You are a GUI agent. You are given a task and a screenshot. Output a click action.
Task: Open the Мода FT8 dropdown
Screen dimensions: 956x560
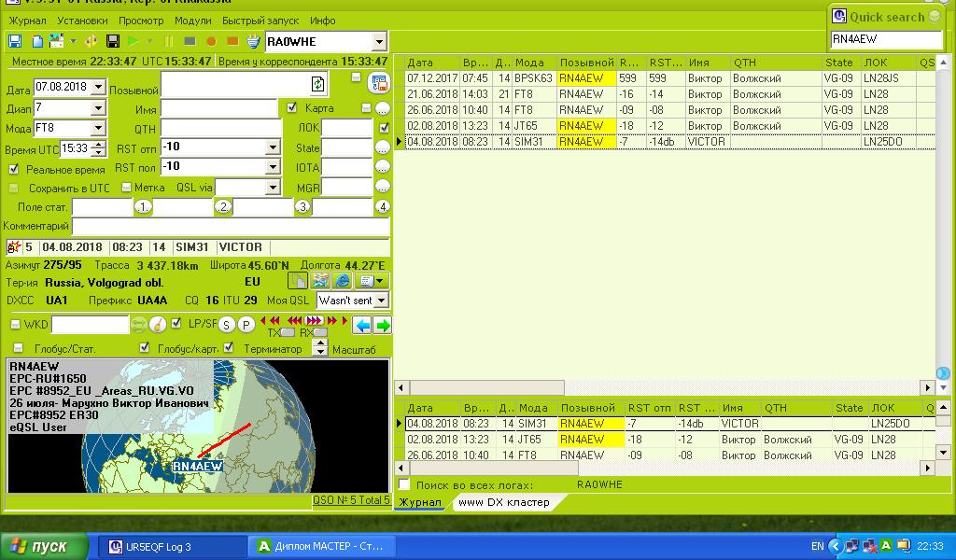[x=98, y=129]
